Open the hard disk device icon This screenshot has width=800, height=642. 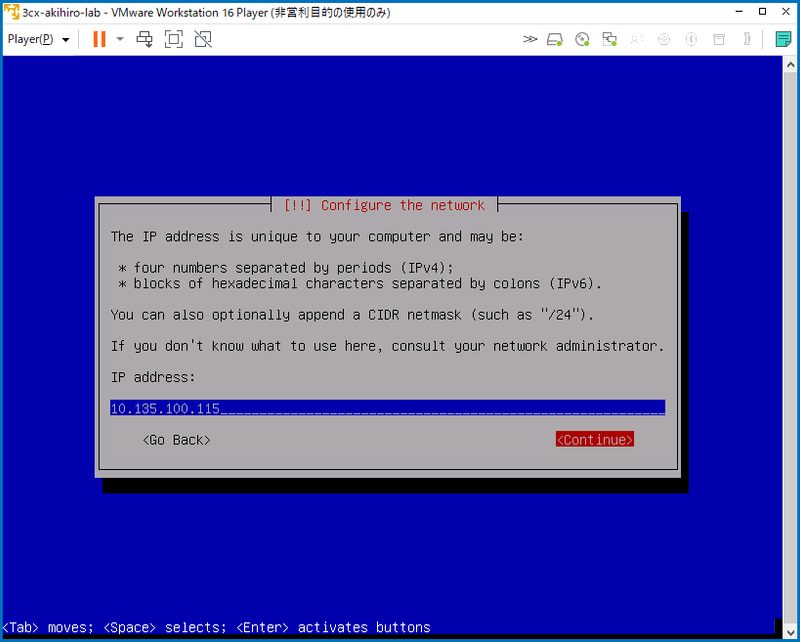click(x=555, y=39)
